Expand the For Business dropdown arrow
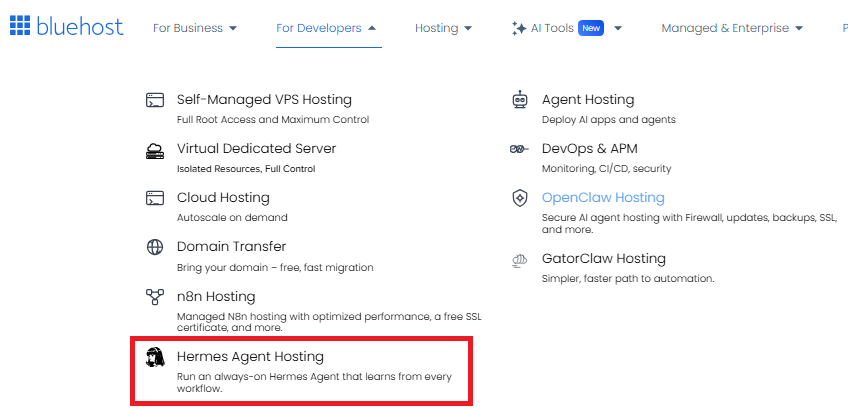Screen dimensions: 848x409 pyautogui.click(x=233, y=28)
